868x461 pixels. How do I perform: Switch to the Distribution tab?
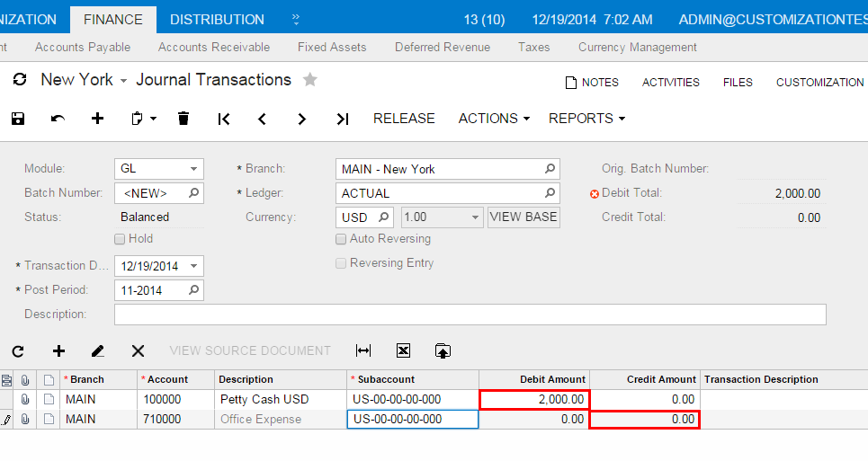[217, 19]
